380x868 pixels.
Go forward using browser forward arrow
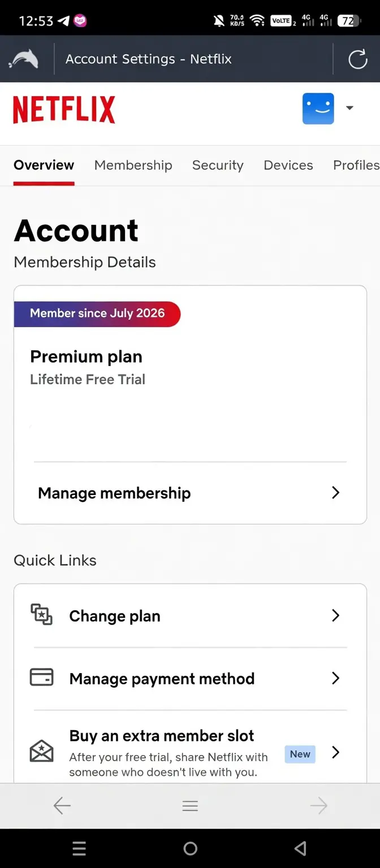pos(319,806)
